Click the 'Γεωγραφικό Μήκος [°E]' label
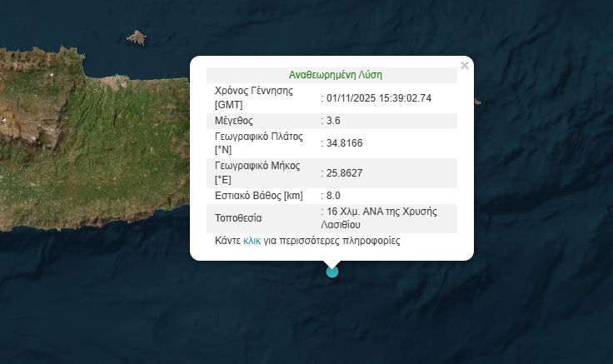This screenshot has width=613, height=364. click(257, 172)
